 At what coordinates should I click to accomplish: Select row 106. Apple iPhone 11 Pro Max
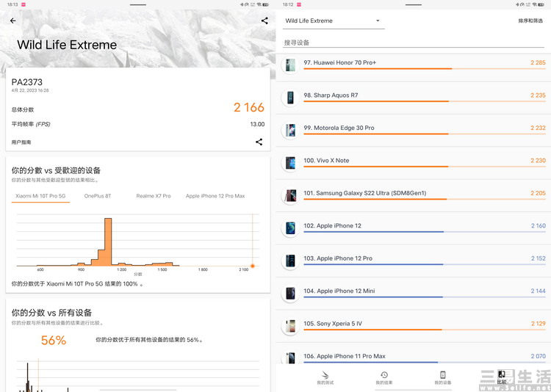coord(414,354)
